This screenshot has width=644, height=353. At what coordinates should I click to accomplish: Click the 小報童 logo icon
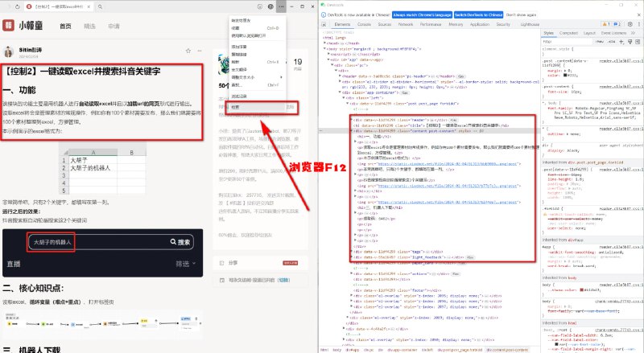coord(11,27)
